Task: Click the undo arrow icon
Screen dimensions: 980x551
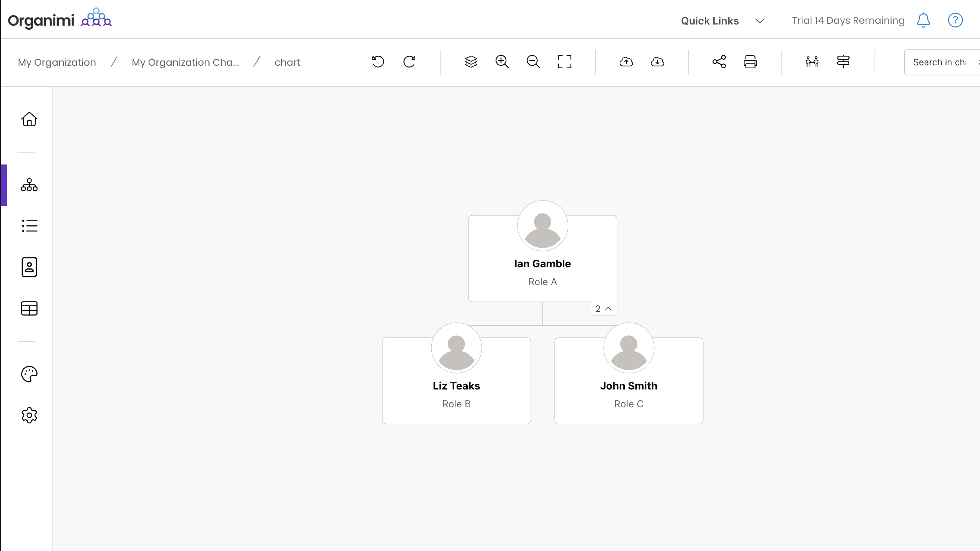Action: (378, 62)
